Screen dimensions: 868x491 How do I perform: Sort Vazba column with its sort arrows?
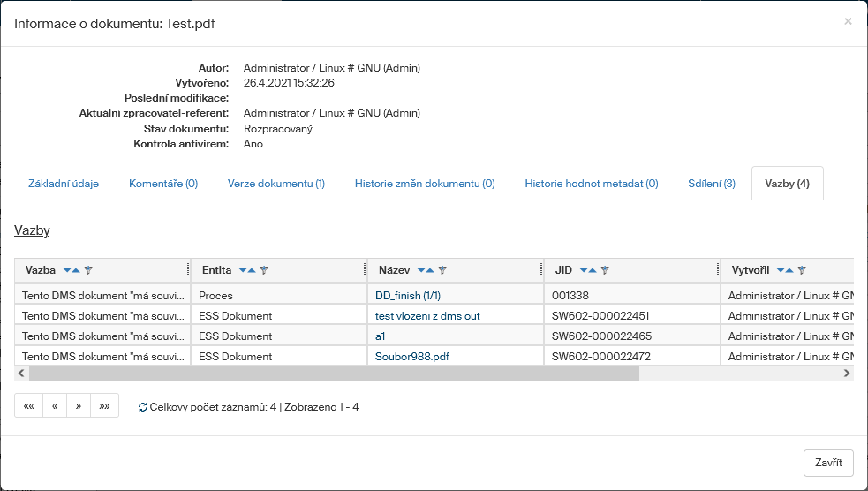[x=72, y=271]
